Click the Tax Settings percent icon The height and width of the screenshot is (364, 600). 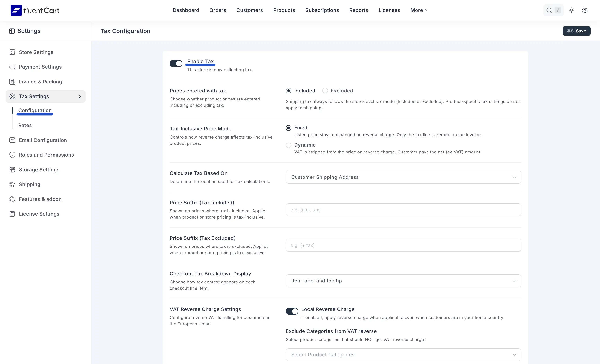click(12, 97)
